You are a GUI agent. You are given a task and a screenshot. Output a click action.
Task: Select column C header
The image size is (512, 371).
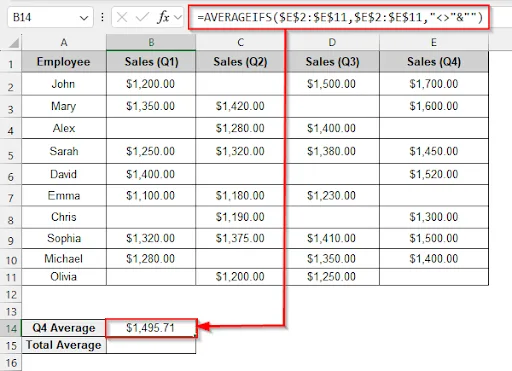tap(240, 42)
